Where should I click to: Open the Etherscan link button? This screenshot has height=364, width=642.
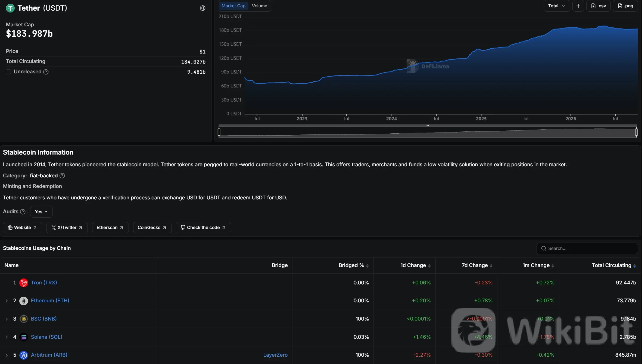coord(110,228)
